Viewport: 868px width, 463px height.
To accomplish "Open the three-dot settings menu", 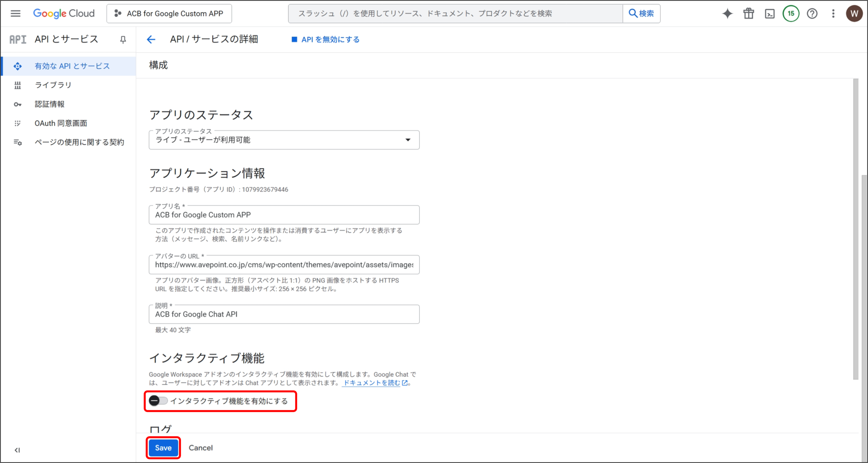I will [x=833, y=14].
